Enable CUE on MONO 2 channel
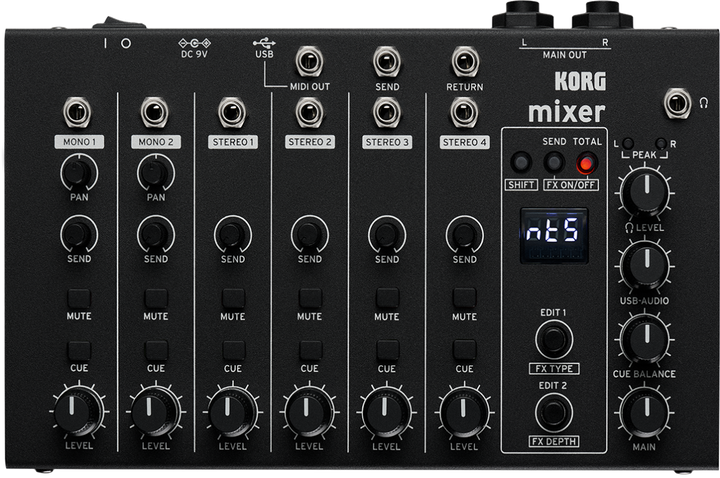 coord(156,350)
